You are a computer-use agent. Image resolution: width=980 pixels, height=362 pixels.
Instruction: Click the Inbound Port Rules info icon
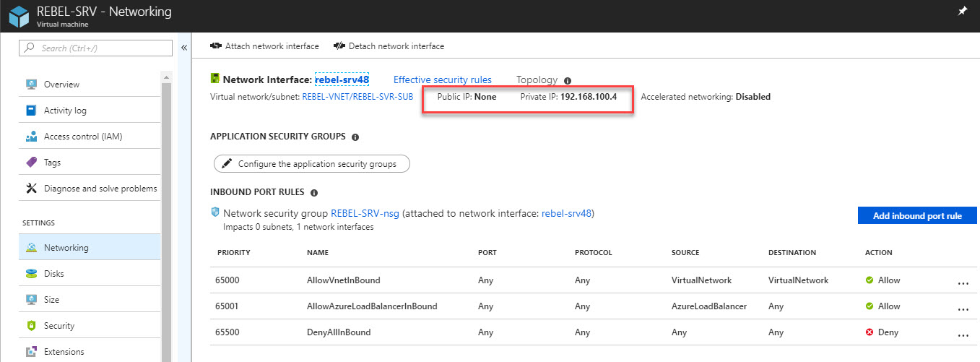click(x=314, y=193)
